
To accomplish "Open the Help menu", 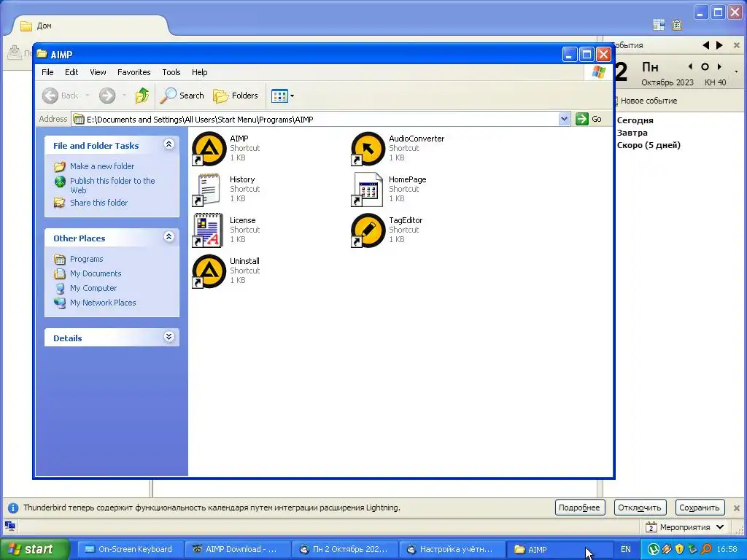I will [x=200, y=72].
